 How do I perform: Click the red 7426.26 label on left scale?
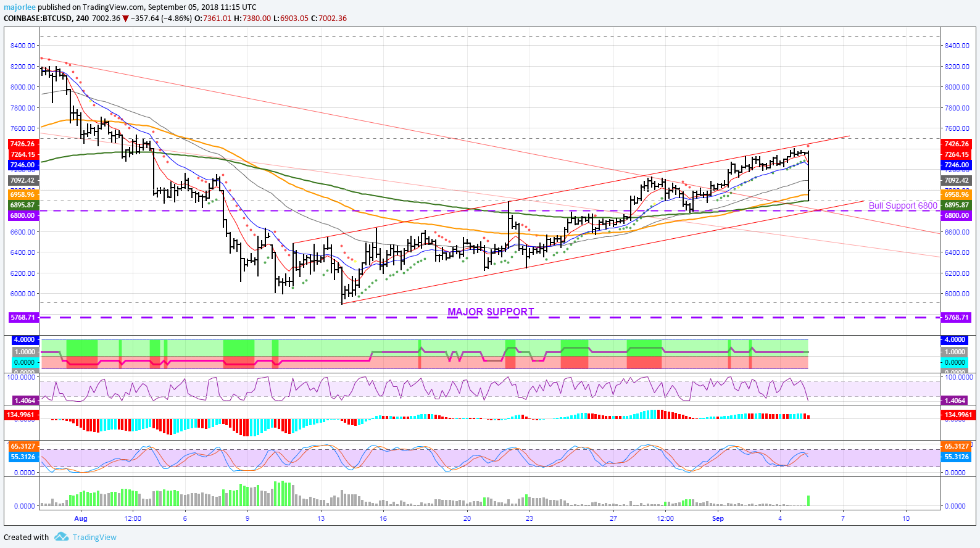tap(23, 144)
